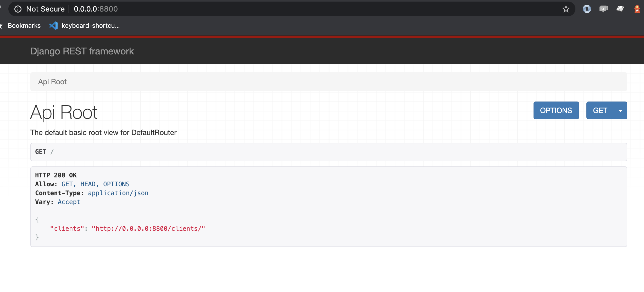Follow the clients endpoint URL link
Viewport: 644px width, 292px height.
[x=148, y=229]
